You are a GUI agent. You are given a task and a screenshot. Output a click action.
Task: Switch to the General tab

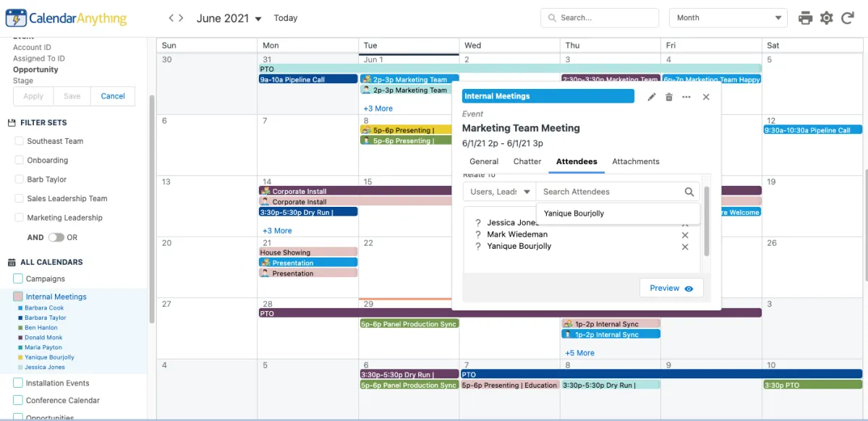(484, 161)
